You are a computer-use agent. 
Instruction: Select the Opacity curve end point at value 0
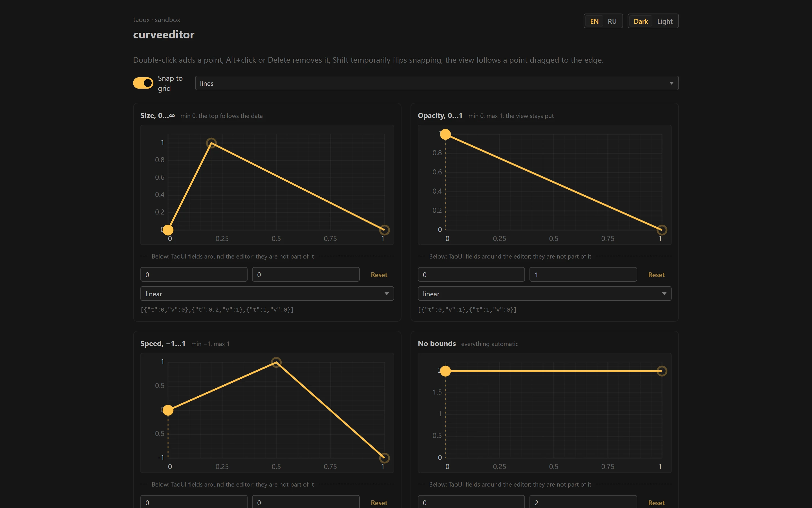pos(662,230)
